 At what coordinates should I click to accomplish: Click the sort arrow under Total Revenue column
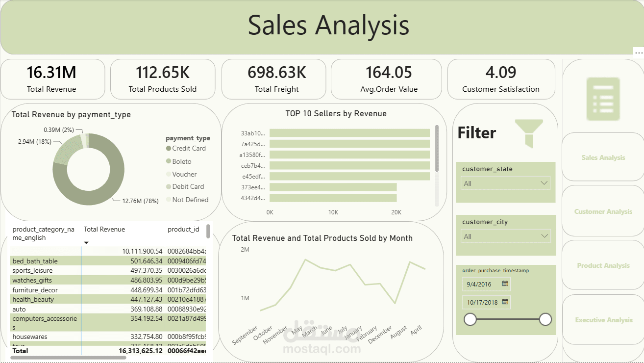coord(86,243)
